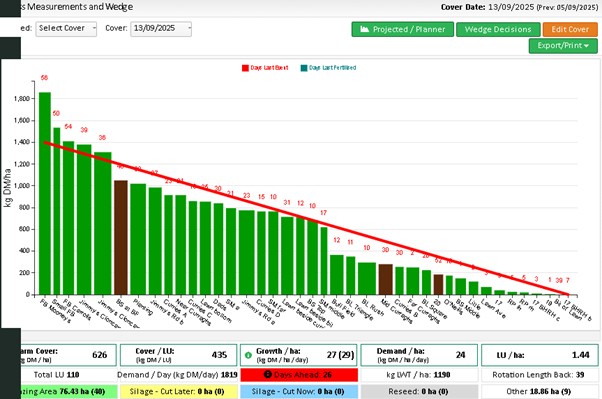Click Rotation Length Back 39 cell

click(539, 375)
